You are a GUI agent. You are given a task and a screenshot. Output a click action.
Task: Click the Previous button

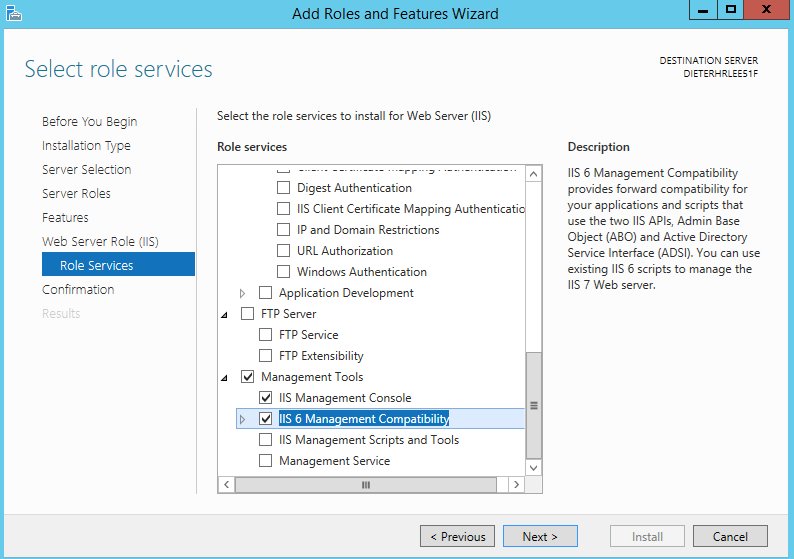coord(457,536)
